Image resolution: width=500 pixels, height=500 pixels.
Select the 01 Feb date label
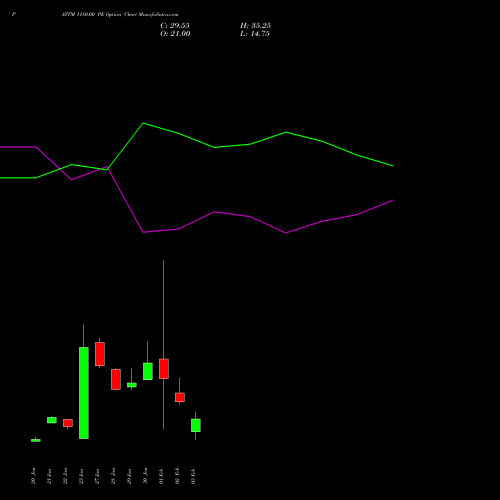161,476
